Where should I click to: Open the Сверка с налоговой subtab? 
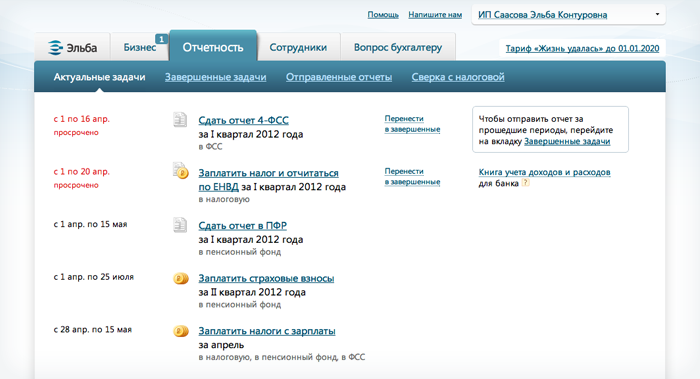point(458,77)
